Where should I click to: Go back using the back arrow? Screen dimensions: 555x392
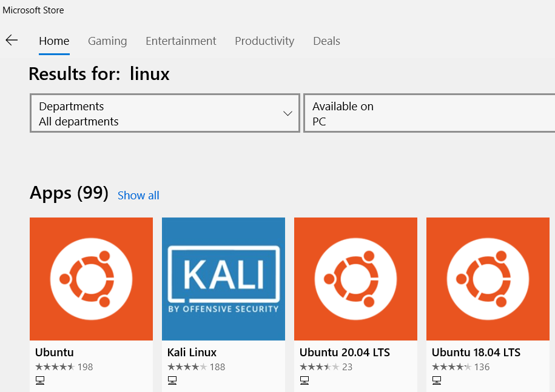[12, 41]
